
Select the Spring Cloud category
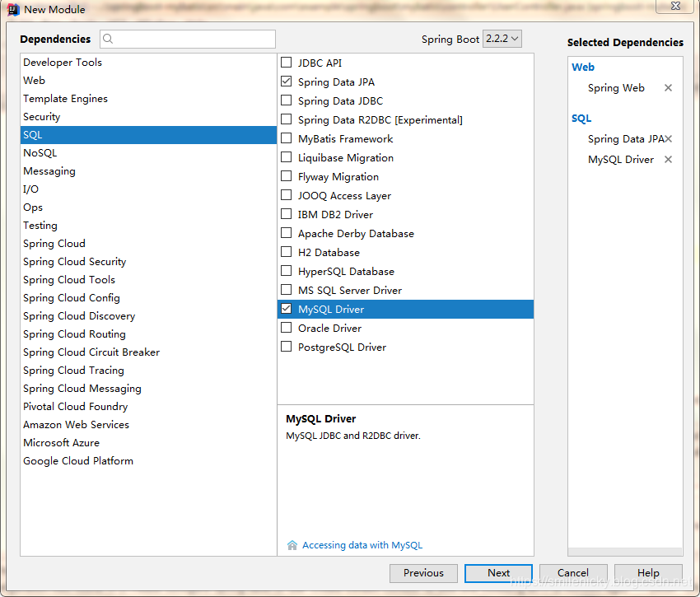(148, 244)
